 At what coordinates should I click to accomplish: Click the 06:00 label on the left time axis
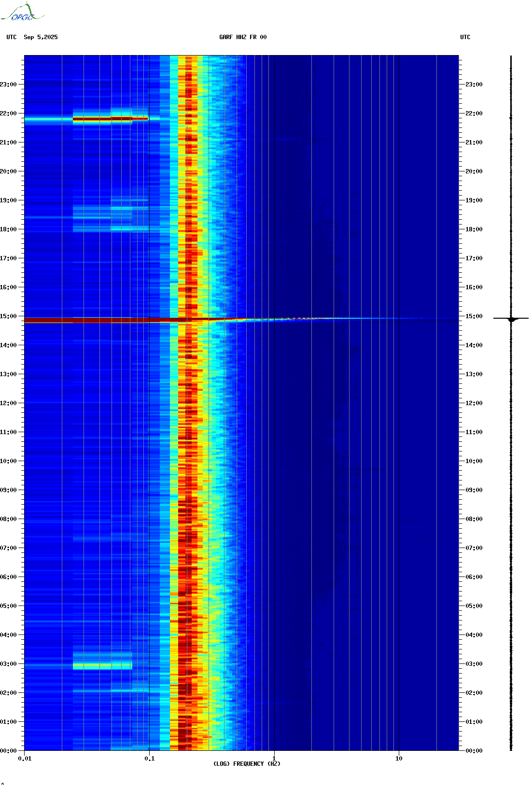pos(8,577)
